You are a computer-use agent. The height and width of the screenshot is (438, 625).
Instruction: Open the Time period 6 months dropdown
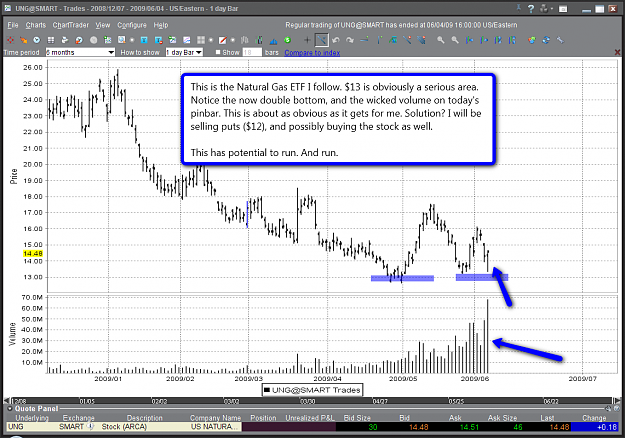click(x=80, y=52)
